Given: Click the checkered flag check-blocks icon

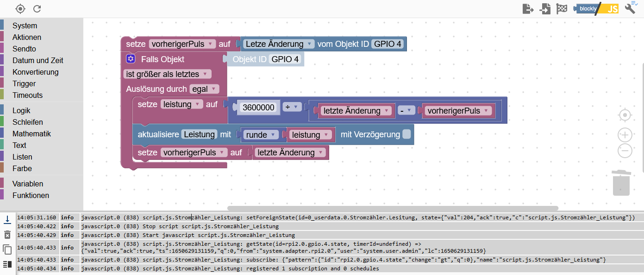Looking at the screenshot, I should pyautogui.click(x=562, y=8).
